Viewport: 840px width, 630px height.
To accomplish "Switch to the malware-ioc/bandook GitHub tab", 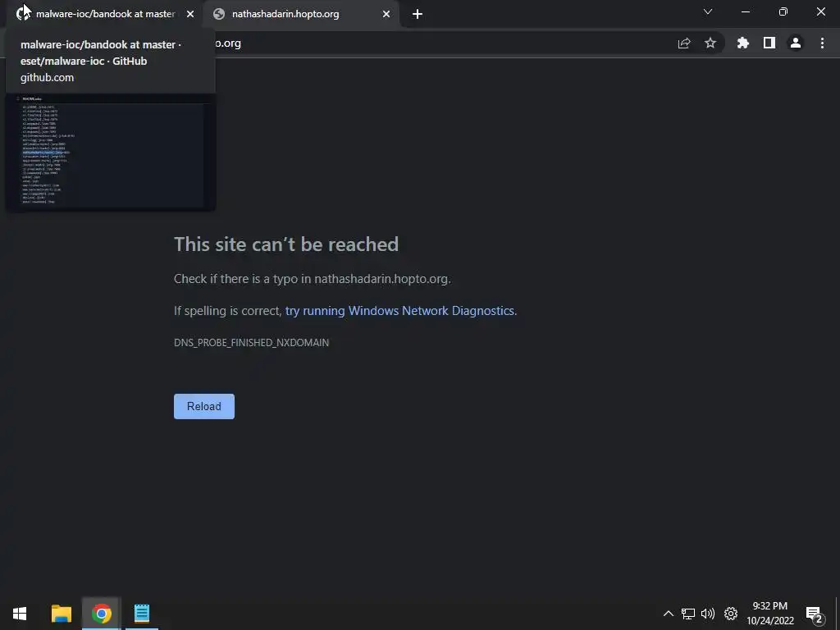I will point(105,14).
